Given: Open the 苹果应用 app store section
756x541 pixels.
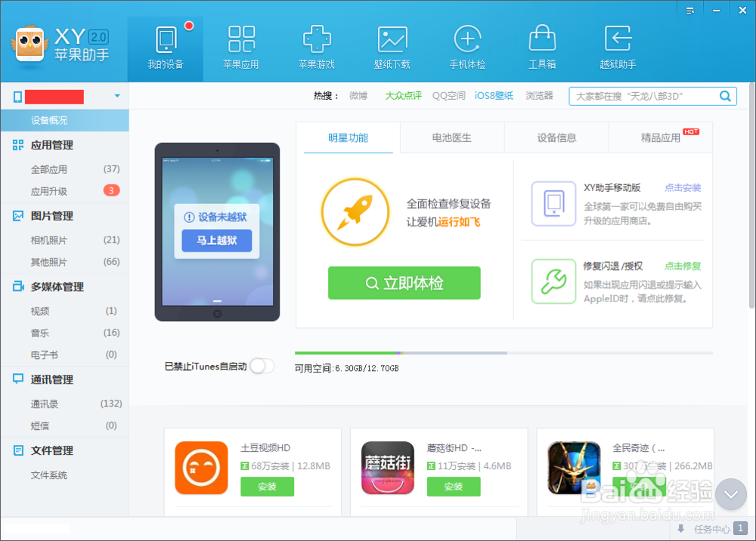Looking at the screenshot, I should pyautogui.click(x=241, y=45).
